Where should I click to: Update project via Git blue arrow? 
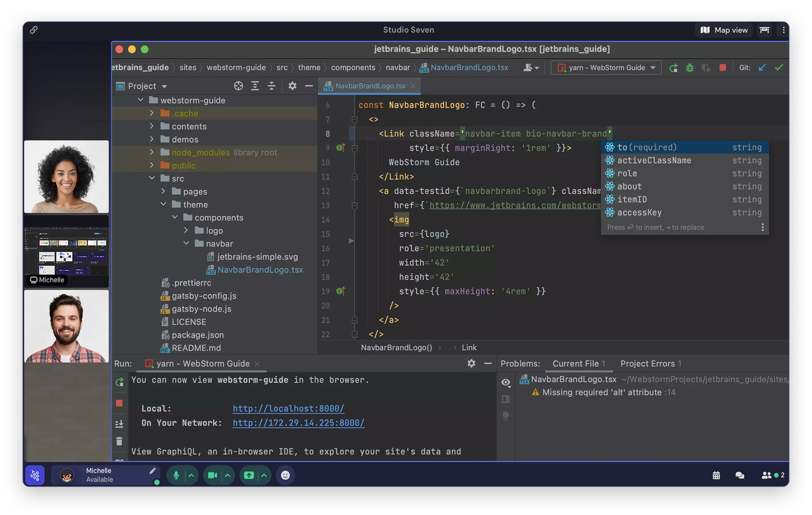(762, 68)
